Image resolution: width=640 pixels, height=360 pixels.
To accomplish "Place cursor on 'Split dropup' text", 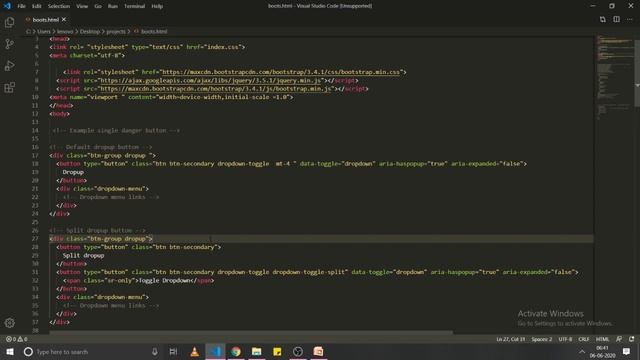I will tap(83, 256).
